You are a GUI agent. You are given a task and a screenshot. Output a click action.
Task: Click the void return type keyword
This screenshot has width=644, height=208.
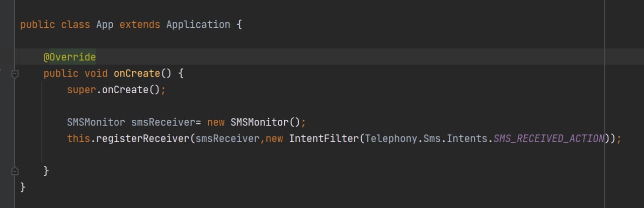click(x=96, y=73)
